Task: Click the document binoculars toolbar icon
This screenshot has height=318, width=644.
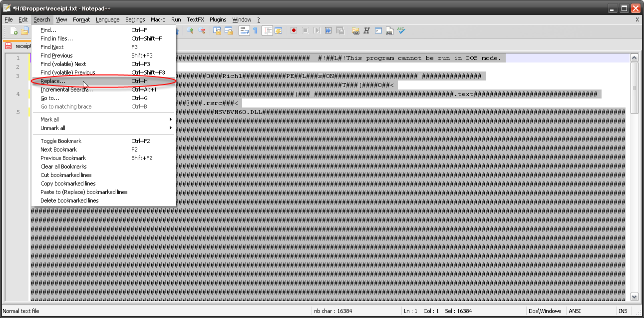Action: (389, 30)
